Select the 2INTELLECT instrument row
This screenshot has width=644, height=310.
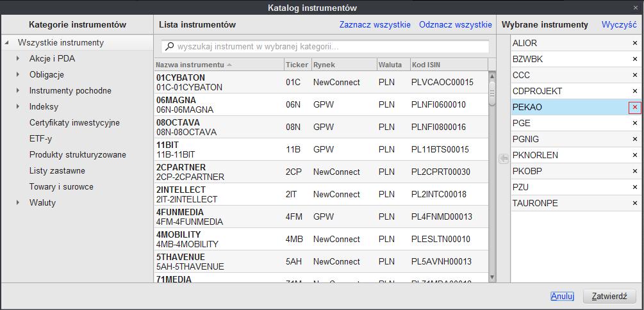click(321, 194)
